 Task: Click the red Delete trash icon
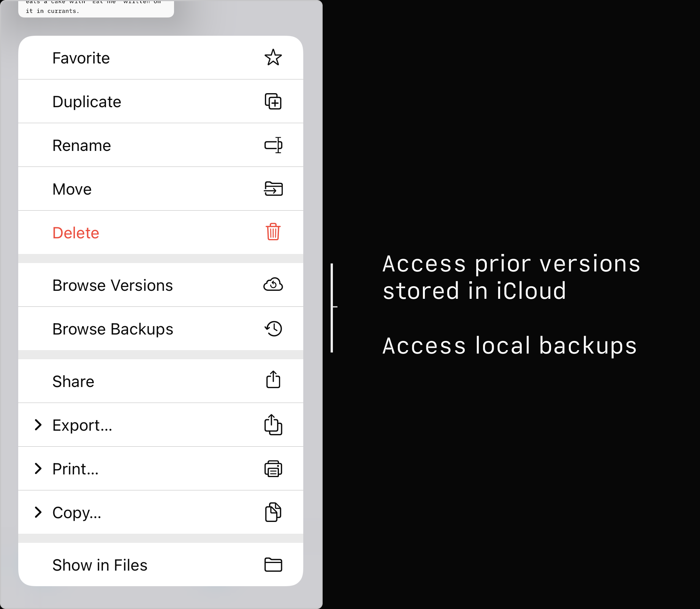point(273,232)
